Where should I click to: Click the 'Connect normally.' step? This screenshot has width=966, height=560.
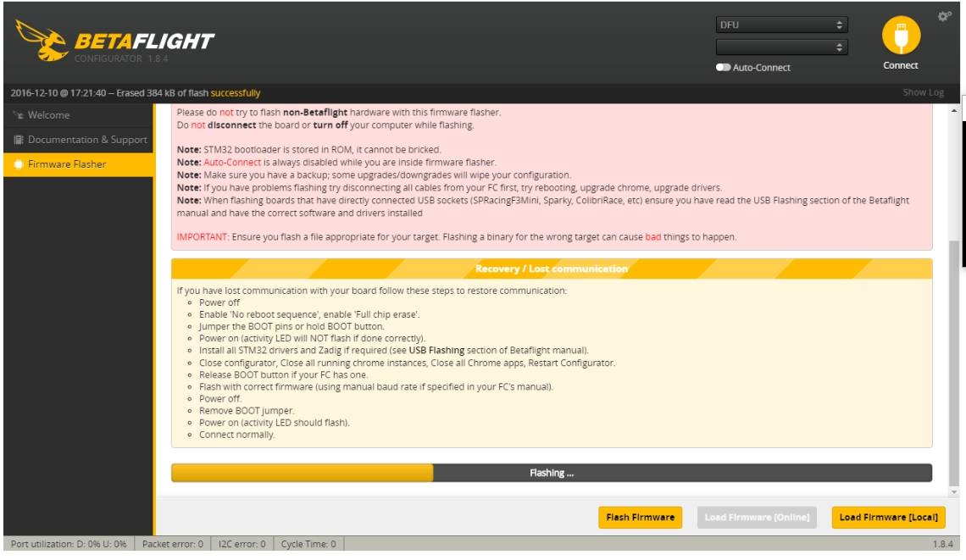click(236, 435)
